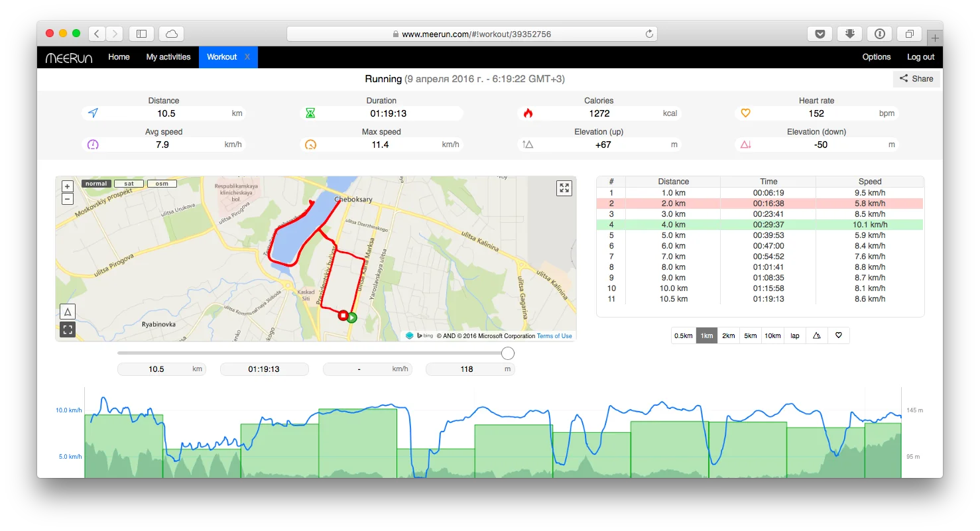Viewport: 980px width, 531px height.
Task: Zoom in the map with plus button
Action: (67, 186)
